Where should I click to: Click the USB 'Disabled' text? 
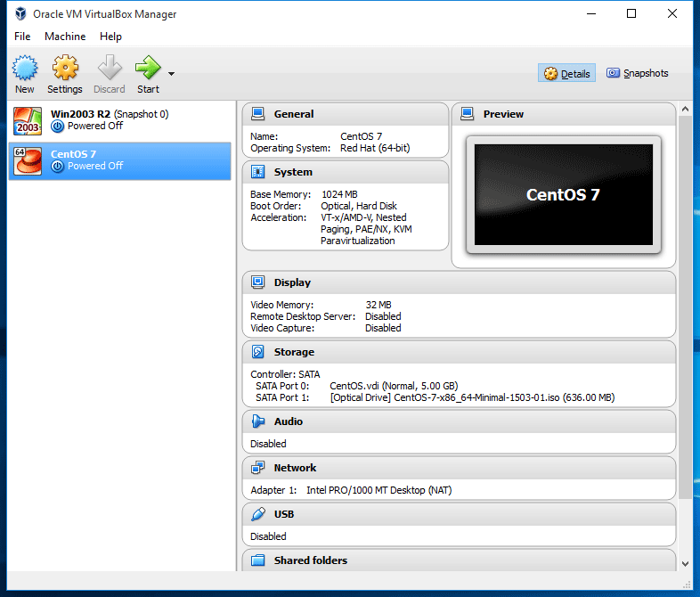pyautogui.click(x=268, y=536)
